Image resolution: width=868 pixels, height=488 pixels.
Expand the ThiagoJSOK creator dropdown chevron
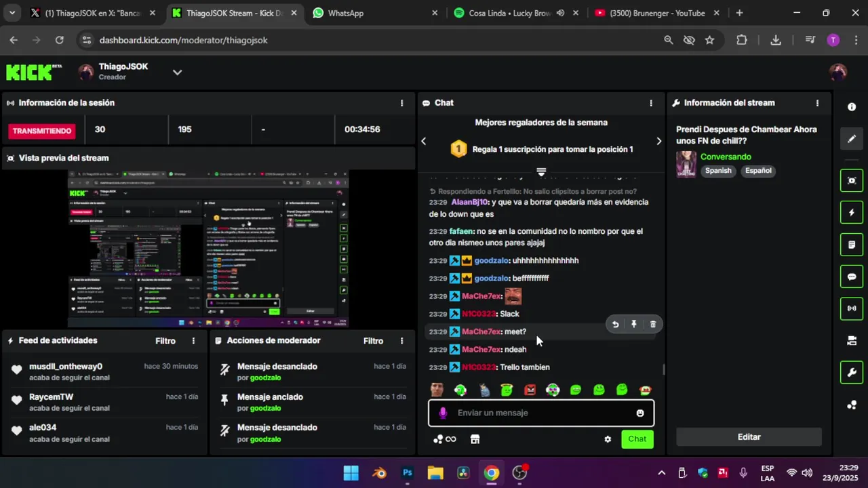(177, 72)
